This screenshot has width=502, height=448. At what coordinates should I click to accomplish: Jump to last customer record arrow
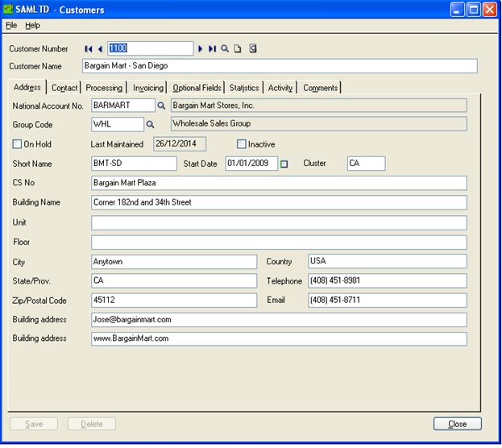tap(212, 49)
